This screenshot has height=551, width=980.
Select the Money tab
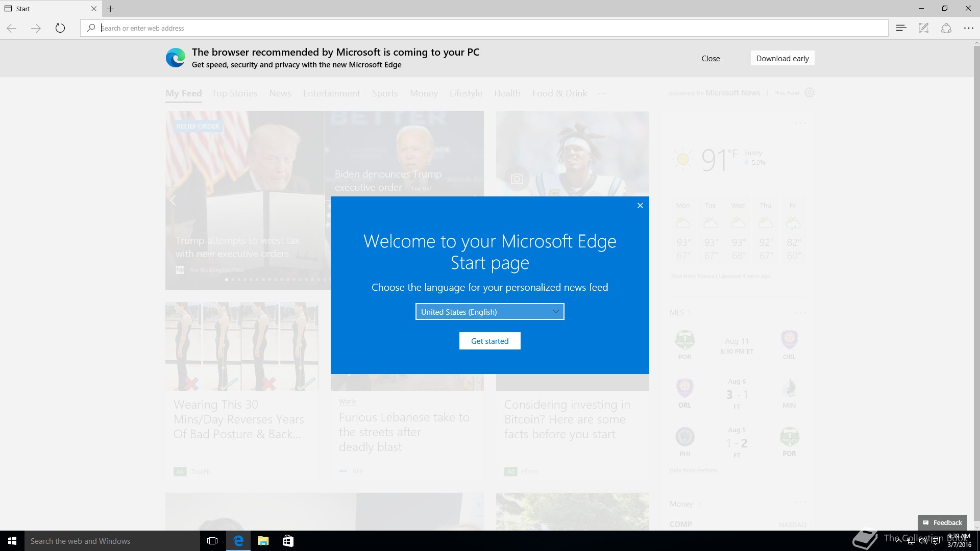pos(424,93)
